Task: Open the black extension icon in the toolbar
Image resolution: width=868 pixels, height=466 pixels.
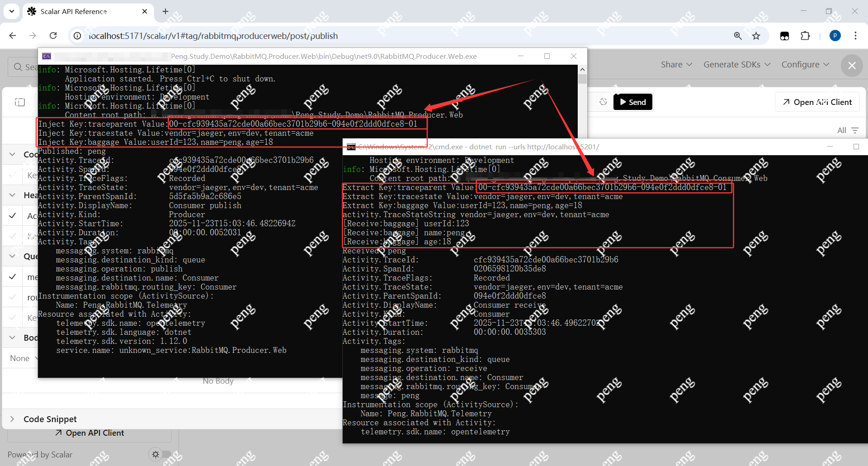Action: coord(785,36)
